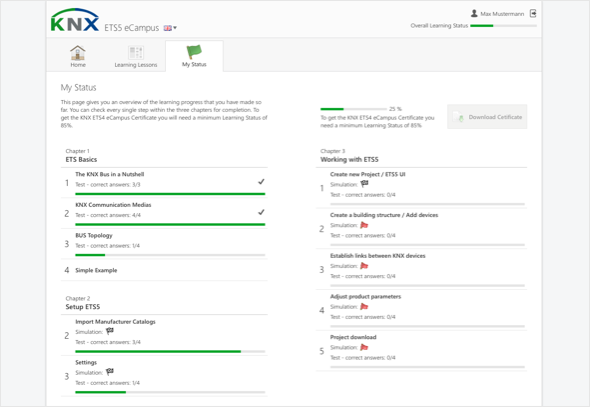Click the Download Certificate button
The image size is (590, 407).
click(487, 117)
